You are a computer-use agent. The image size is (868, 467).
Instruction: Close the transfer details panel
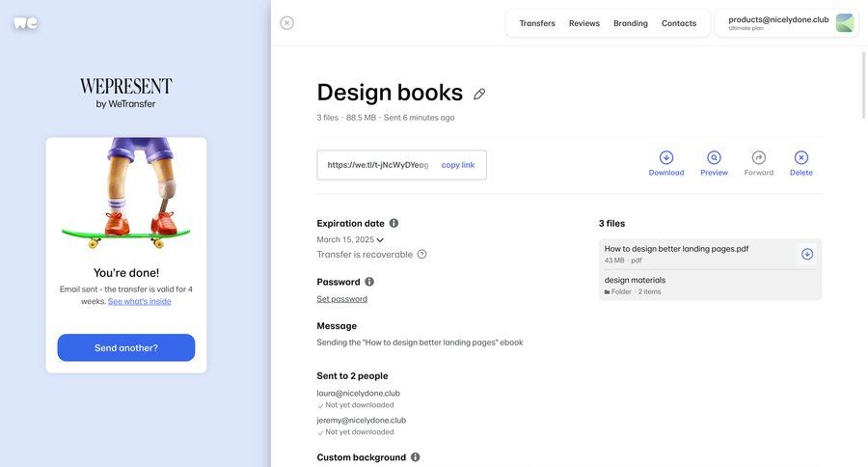(286, 23)
